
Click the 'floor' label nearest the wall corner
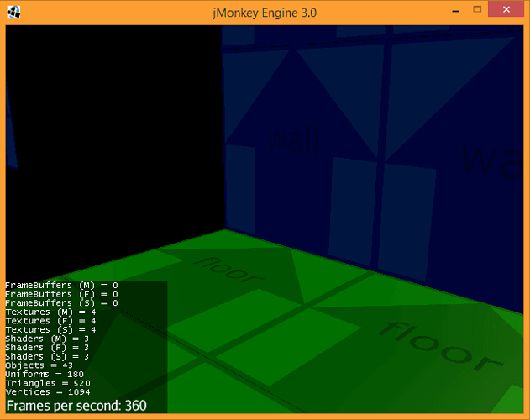[x=228, y=270]
